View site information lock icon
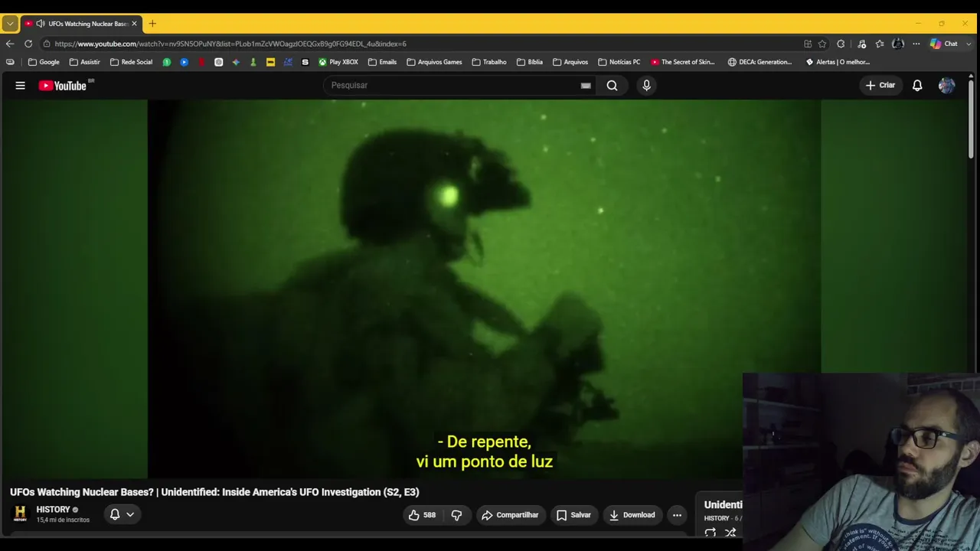The image size is (980, 551). [47, 44]
